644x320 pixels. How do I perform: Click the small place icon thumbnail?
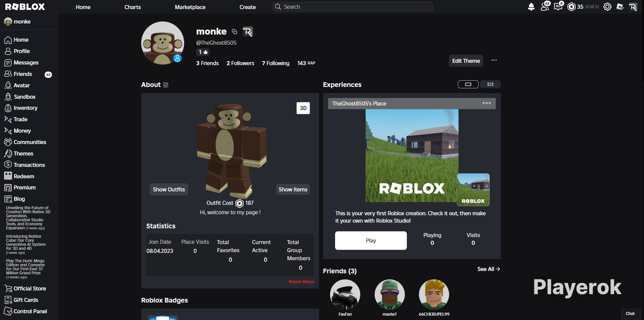[x=473, y=189]
